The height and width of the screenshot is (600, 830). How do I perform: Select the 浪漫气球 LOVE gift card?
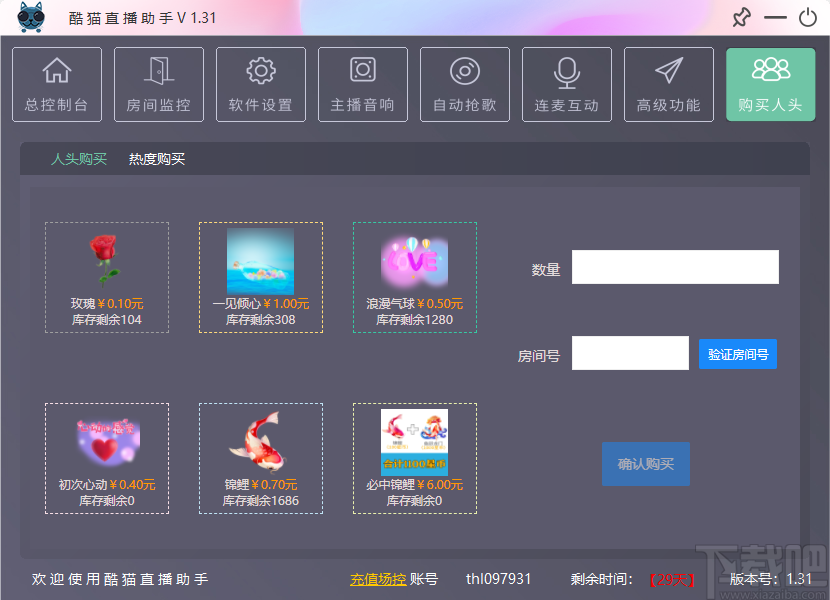[x=415, y=277]
